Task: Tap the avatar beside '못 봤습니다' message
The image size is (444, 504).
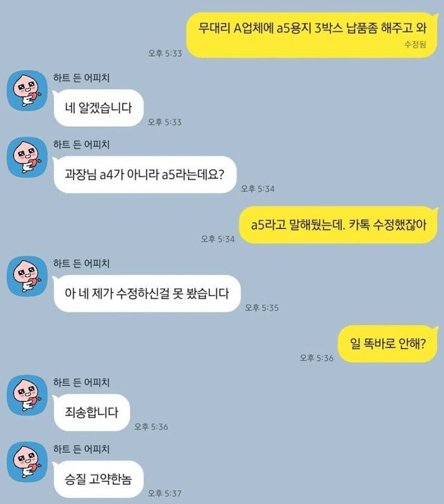Action: pos(27,276)
